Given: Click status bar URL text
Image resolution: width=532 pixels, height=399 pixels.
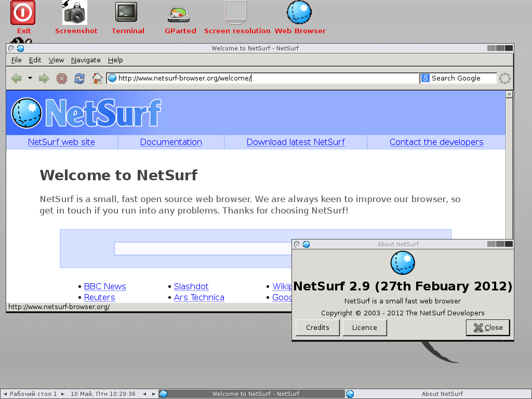Looking at the screenshot, I should click(x=59, y=307).
